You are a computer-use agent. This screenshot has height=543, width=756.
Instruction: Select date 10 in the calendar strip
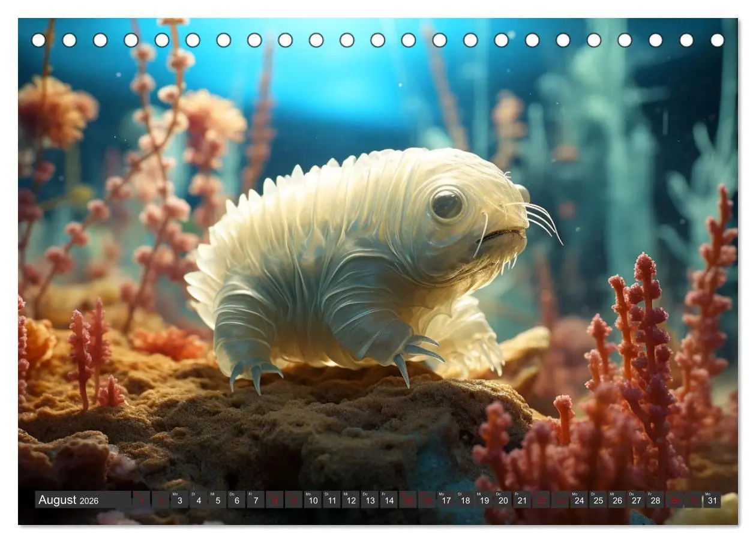313,500
